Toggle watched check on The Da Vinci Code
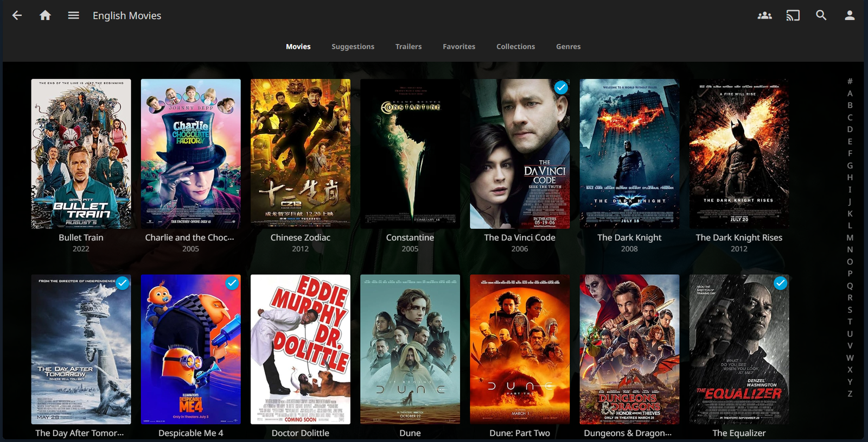This screenshot has height=442, width=868. [561, 87]
